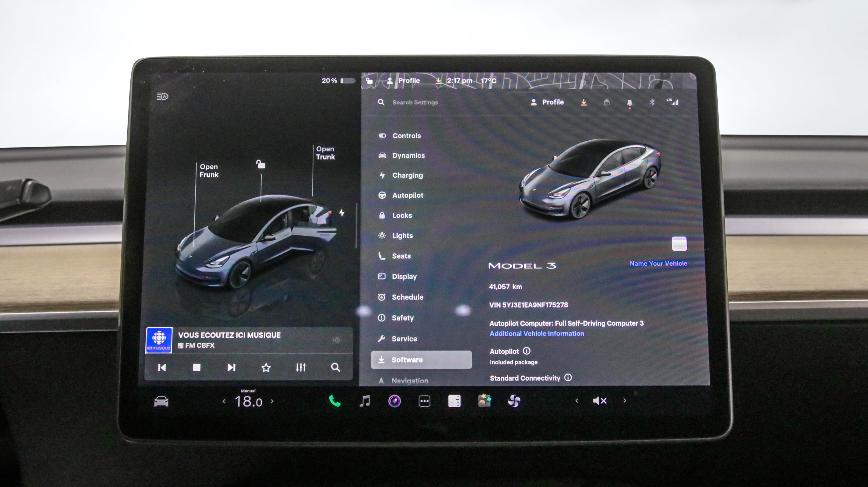Favorite the current radio station
The image size is (868, 487).
[x=266, y=367]
